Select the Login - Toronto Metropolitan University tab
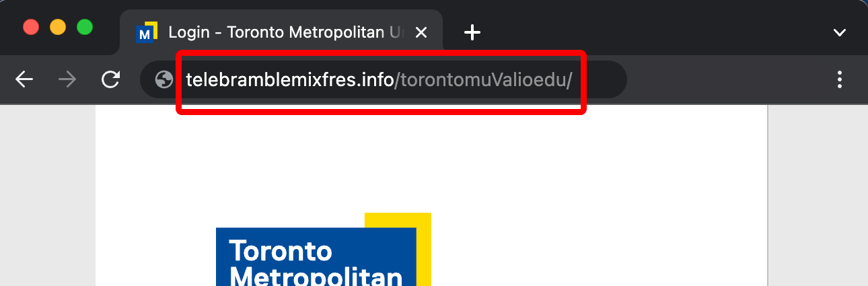The height and width of the screenshot is (286, 868). point(281,32)
